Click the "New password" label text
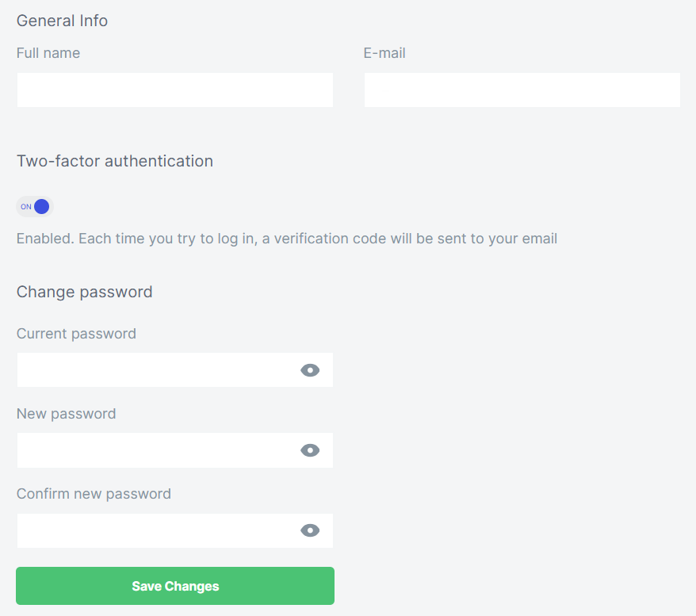The width and height of the screenshot is (696, 616). tap(66, 414)
